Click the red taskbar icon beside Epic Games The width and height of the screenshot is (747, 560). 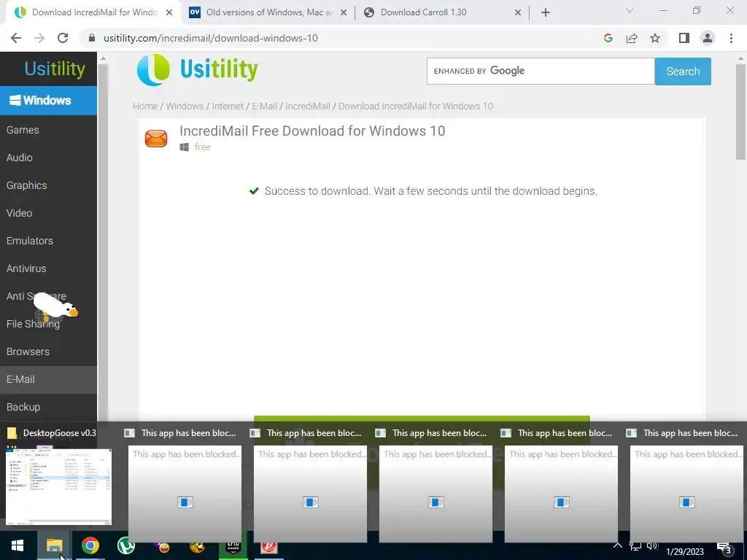tap(269, 547)
